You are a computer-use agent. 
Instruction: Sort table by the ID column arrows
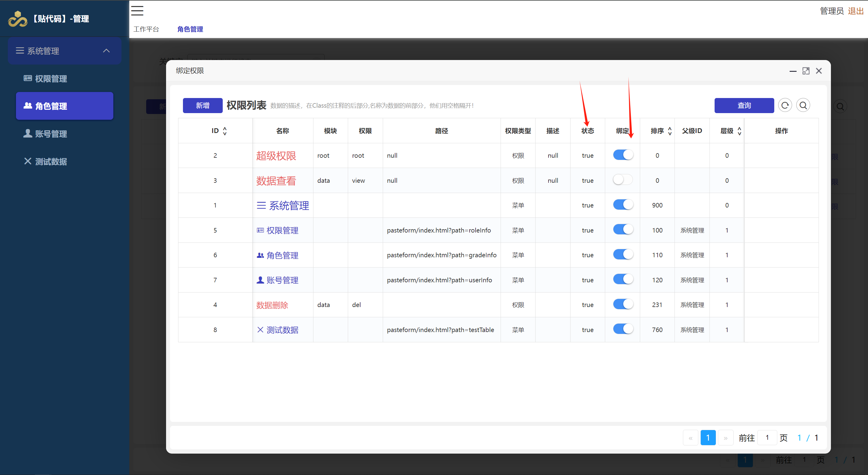pyautogui.click(x=225, y=131)
